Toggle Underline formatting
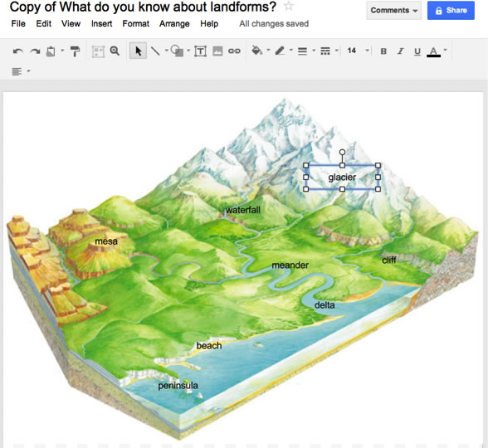 [417, 51]
